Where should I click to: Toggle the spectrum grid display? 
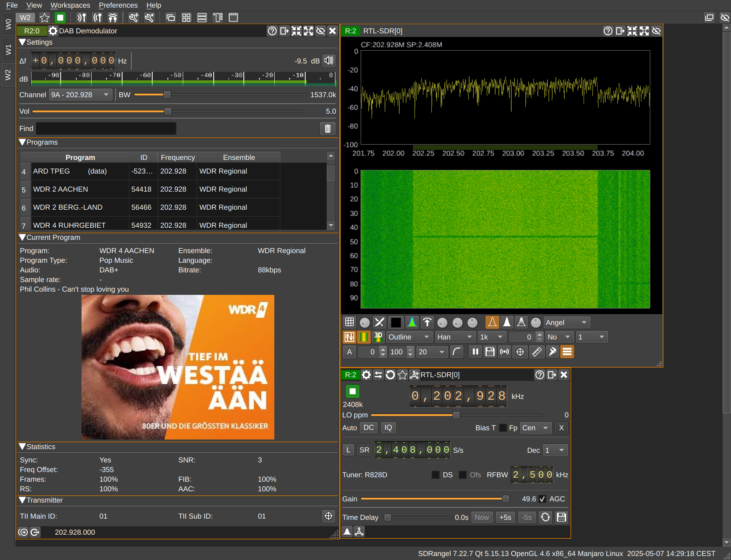(x=349, y=322)
